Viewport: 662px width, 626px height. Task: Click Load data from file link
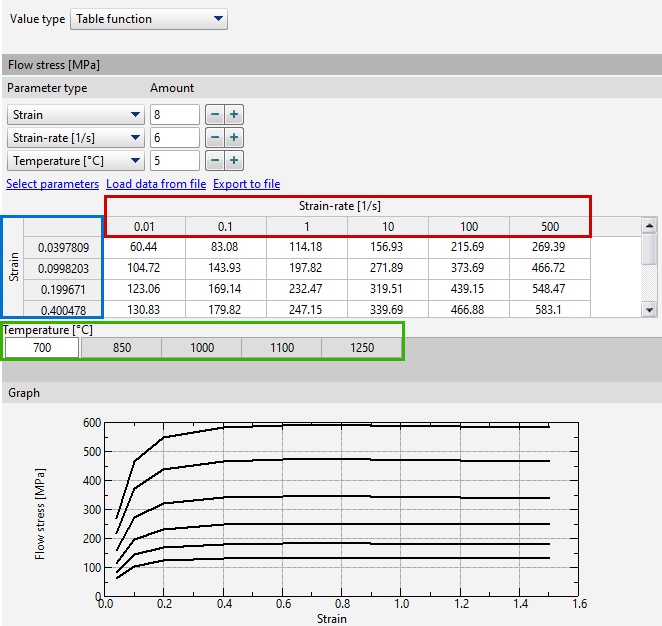point(156,184)
